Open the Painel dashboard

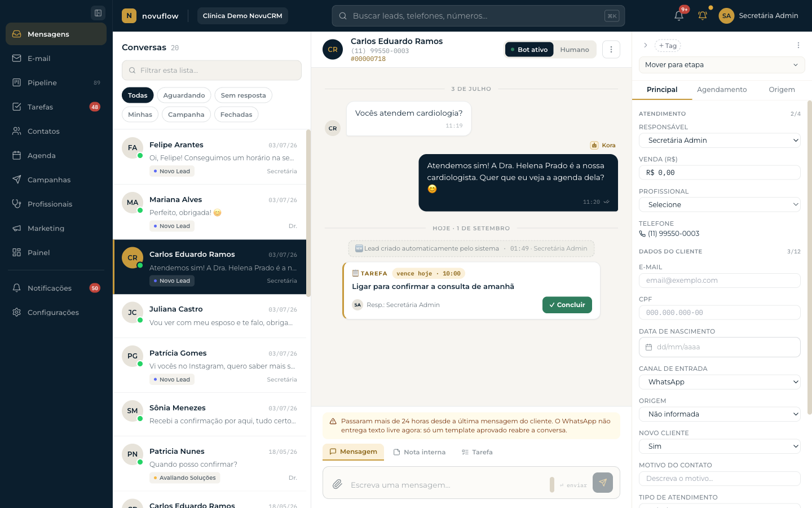[56, 252]
